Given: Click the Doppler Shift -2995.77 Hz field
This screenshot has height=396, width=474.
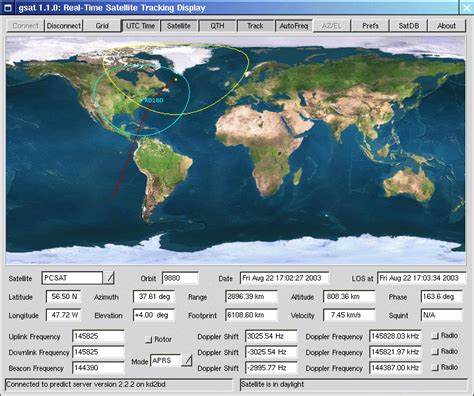Looking at the screenshot, I should (271, 368).
